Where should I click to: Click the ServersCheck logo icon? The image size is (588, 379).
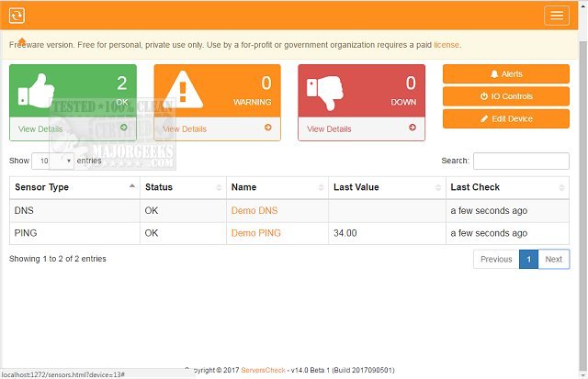[x=17, y=16]
